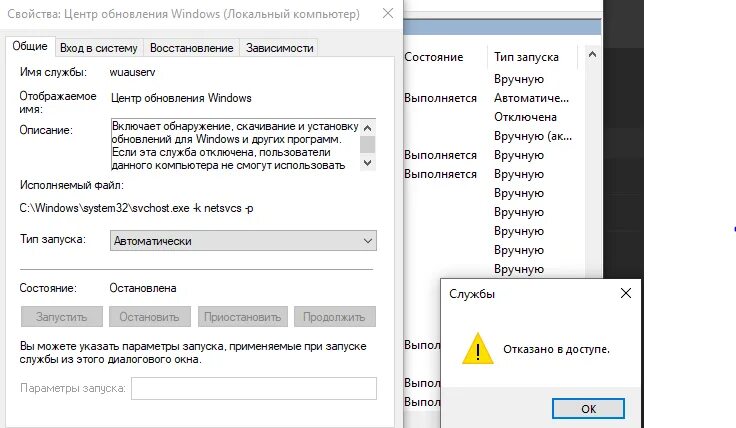Click the description box's down arrow
This screenshot has height=428, width=736.
[368, 163]
